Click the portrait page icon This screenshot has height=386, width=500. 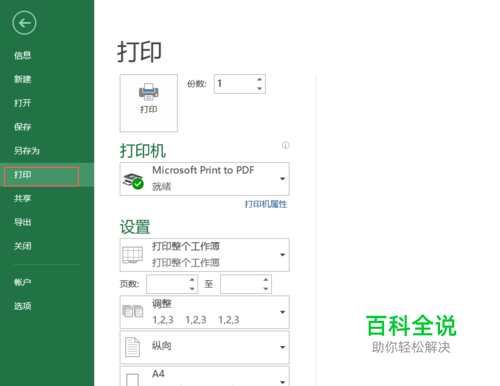132,347
